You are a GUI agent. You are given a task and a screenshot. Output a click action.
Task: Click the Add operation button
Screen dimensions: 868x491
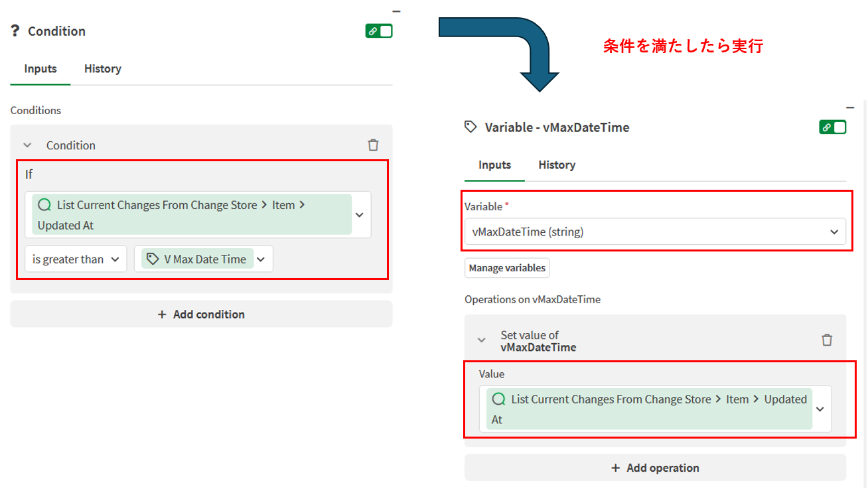pyautogui.click(x=654, y=468)
